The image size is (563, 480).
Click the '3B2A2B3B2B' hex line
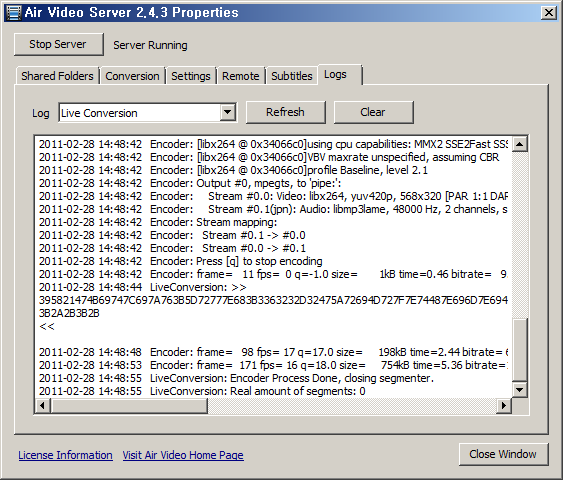(x=69, y=313)
